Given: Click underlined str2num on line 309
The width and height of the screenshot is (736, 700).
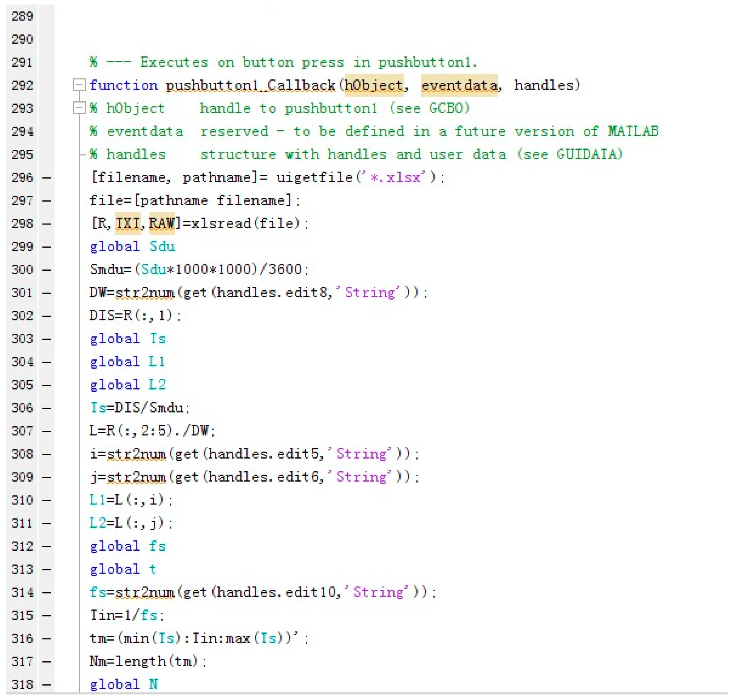Looking at the screenshot, I should [x=136, y=477].
